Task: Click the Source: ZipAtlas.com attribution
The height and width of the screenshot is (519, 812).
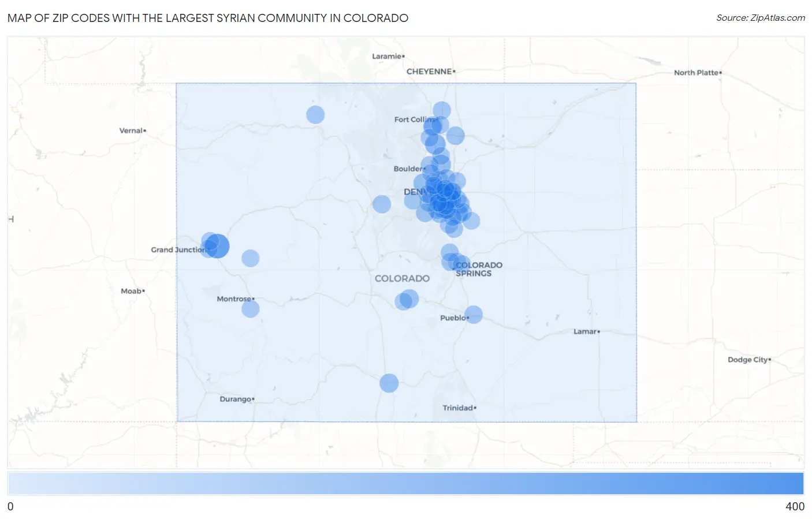Action: pyautogui.click(x=761, y=18)
